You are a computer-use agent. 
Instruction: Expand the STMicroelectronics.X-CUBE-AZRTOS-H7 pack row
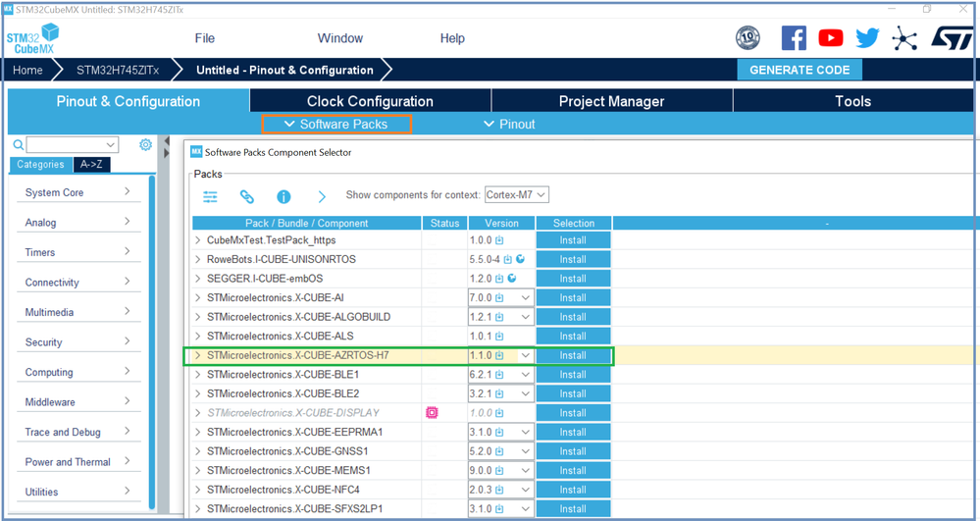197,355
